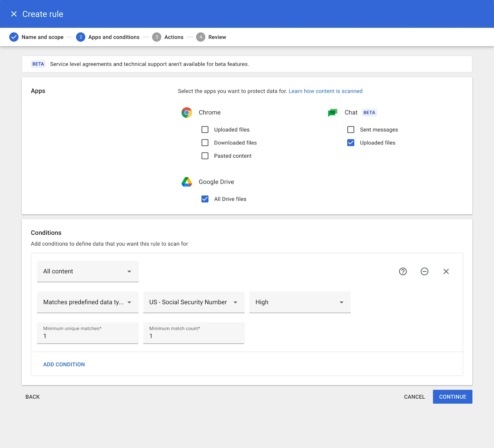Open the All content dropdown
494x448 pixels.
(x=87, y=272)
